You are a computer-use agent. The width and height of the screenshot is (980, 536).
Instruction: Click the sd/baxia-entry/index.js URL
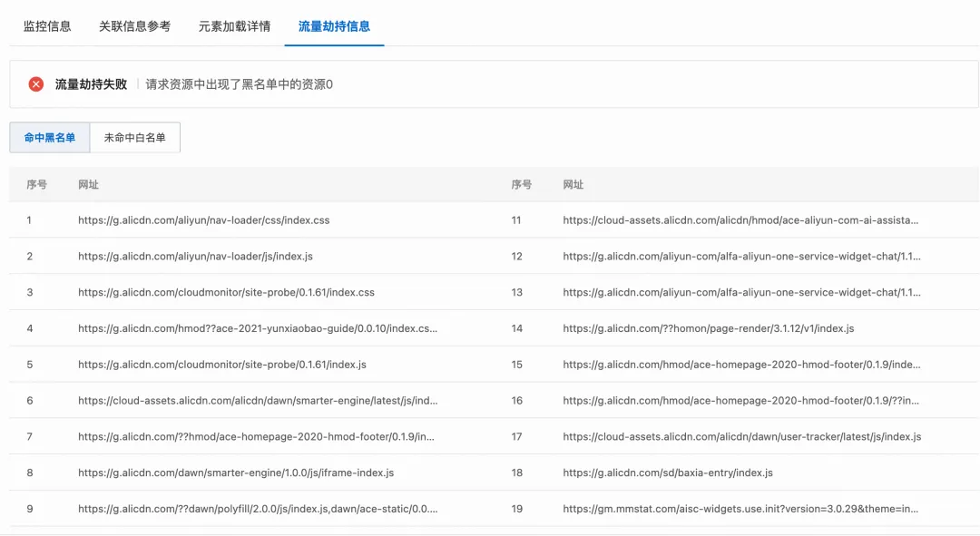click(x=668, y=473)
